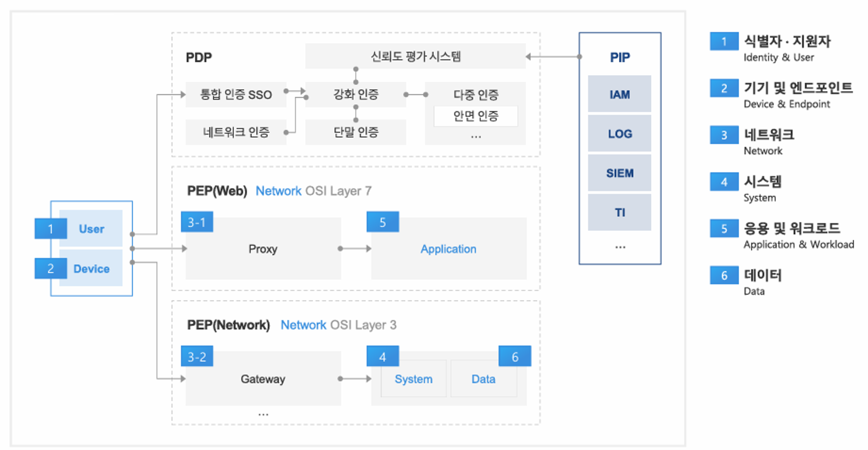Click the 통합 인증 SSO box
The height and width of the screenshot is (450, 868).
coord(236,94)
